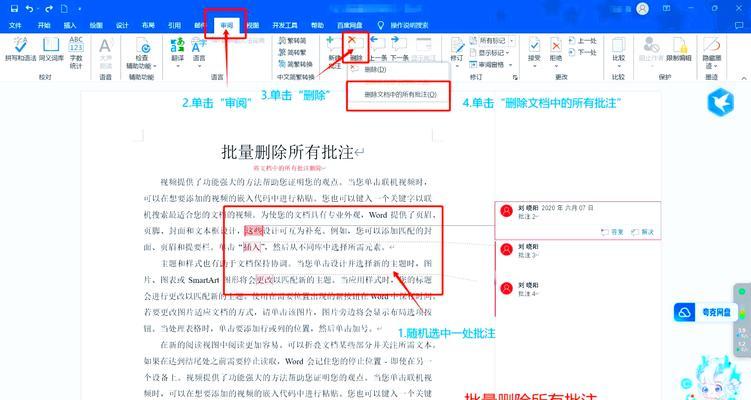Click 限制编辑 restrict editing
The image size is (751, 400).
[x=679, y=49]
